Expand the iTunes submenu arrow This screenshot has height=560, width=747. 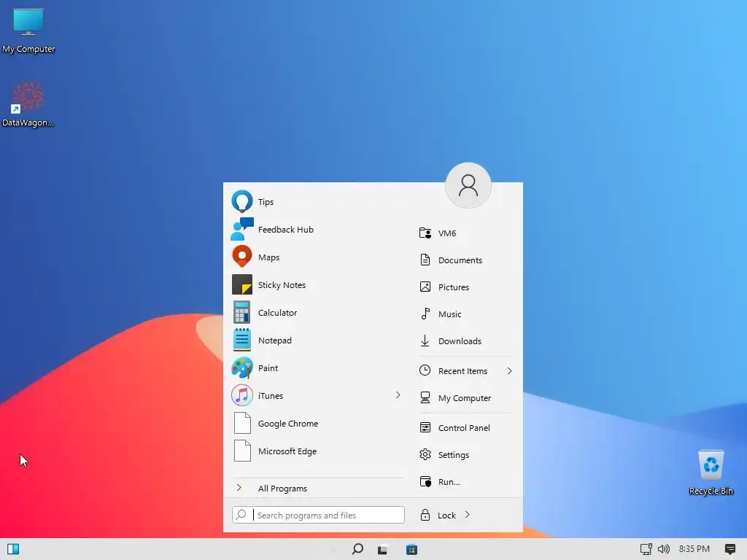pyautogui.click(x=398, y=394)
